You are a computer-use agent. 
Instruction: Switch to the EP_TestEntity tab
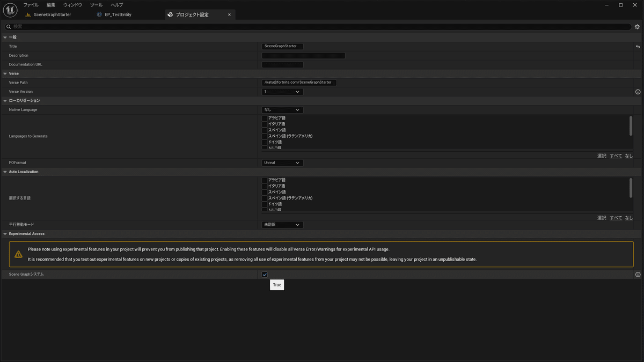pos(118,14)
